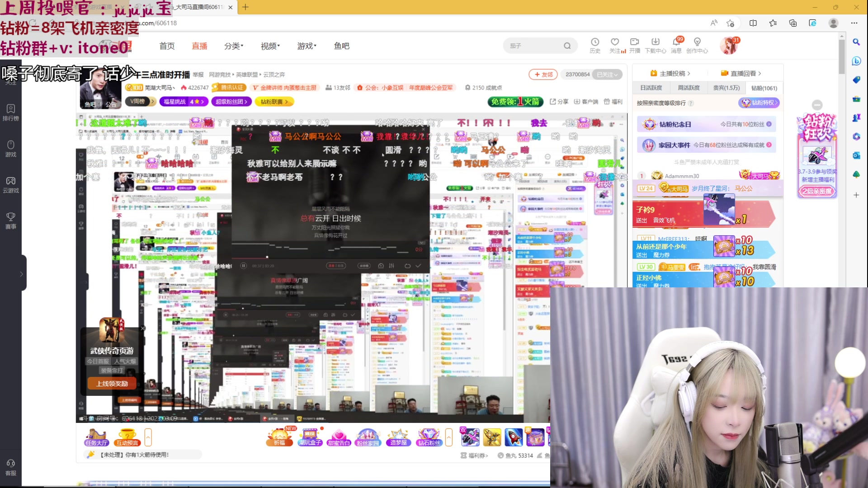
Task: Enter the 造梦屋 dream house icon
Action: pos(399,437)
